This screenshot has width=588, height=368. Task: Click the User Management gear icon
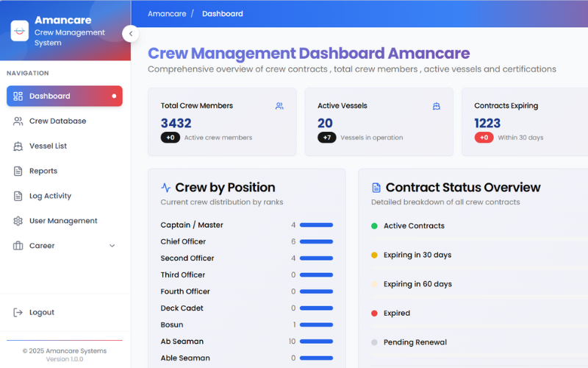click(18, 222)
